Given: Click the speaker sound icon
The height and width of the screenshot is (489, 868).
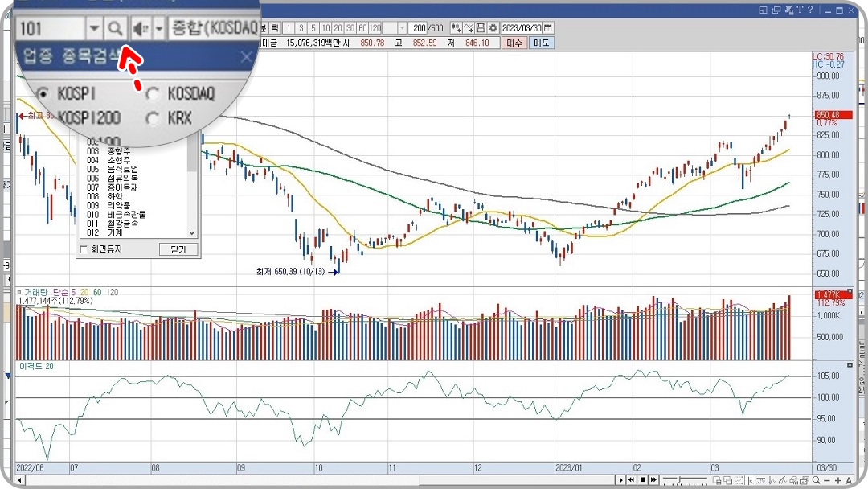Looking at the screenshot, I should click(141, 27).
